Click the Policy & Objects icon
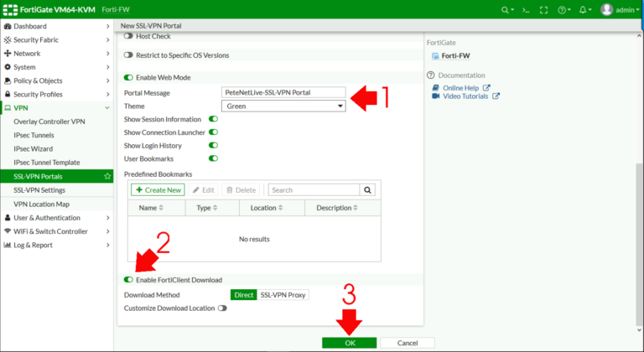Screen dimensions: 644x352 pos(8,80)
